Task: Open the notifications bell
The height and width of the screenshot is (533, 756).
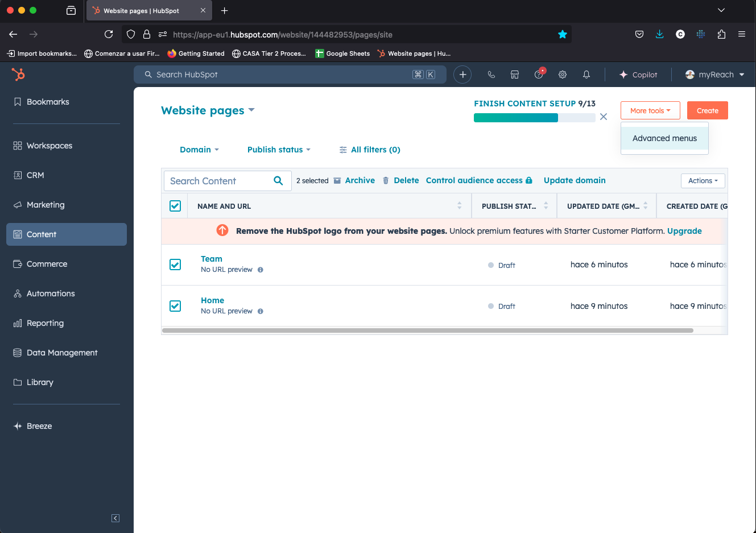Action: coord(586,75)
